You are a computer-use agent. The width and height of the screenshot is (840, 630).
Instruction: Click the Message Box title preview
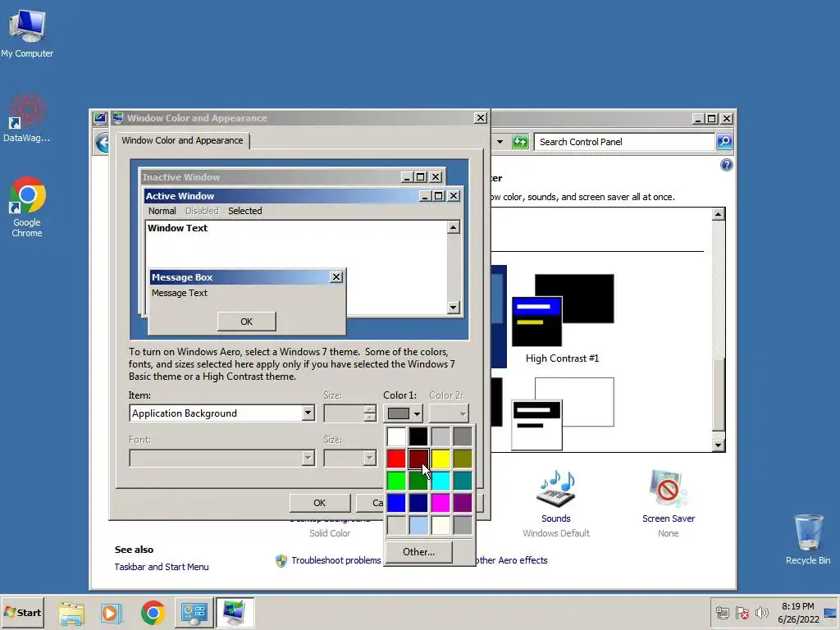click(x=246, y=277)
